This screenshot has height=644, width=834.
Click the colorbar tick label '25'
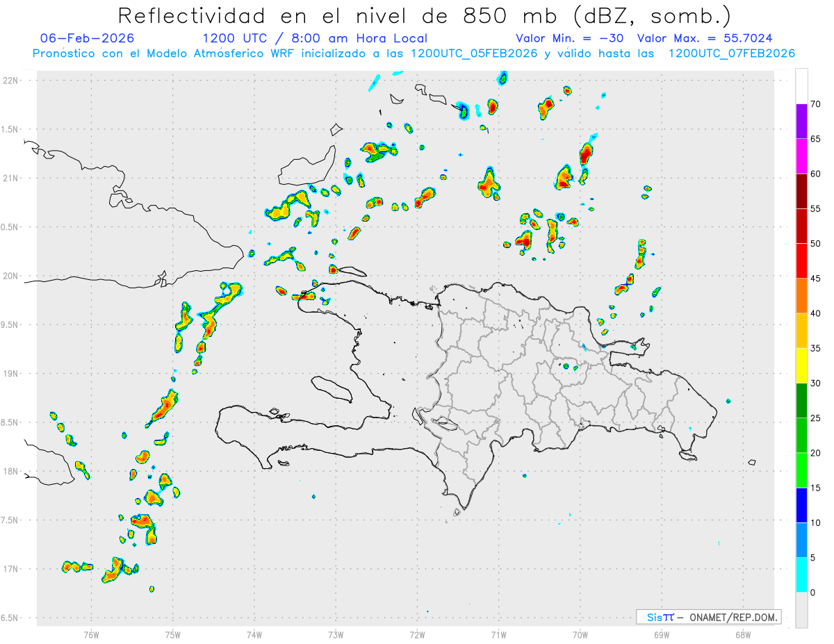(816, 418)
